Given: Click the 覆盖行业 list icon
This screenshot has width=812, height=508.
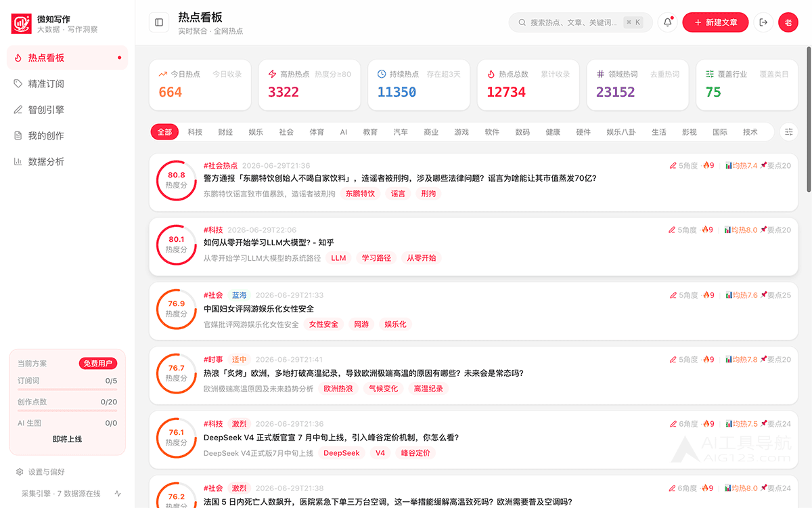Looking at the screenshot, I should click(710, 74).
